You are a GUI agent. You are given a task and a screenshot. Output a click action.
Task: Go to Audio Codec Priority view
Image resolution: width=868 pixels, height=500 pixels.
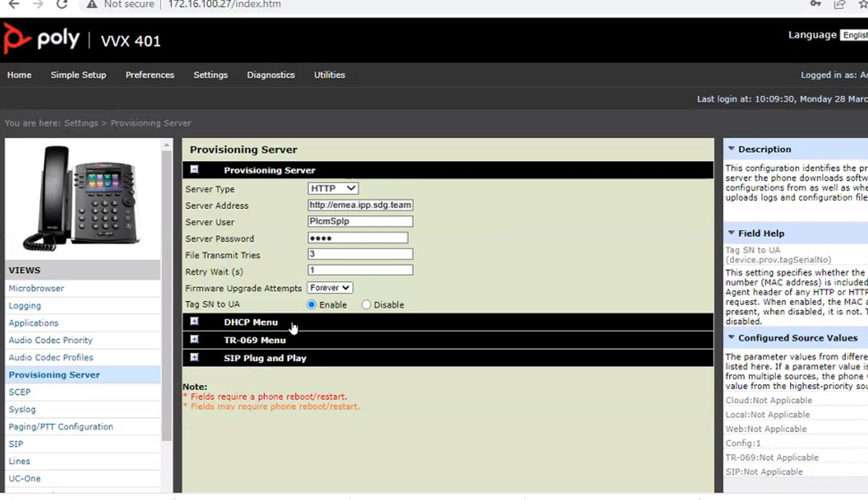click(x=50, y=340)
